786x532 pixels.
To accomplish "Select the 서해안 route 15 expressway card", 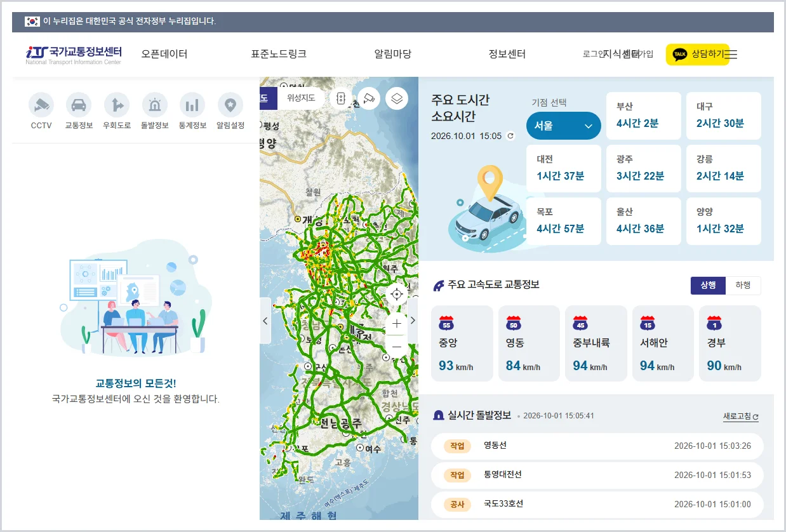I will 663,343.
